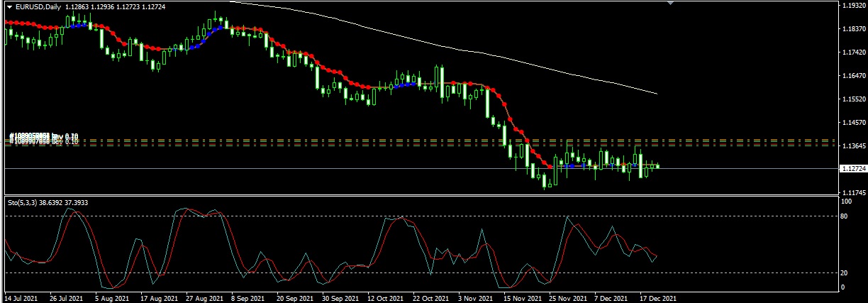Click the stochastic 80 level label
Screen dimensions: 868x303
tap(845, 216)
